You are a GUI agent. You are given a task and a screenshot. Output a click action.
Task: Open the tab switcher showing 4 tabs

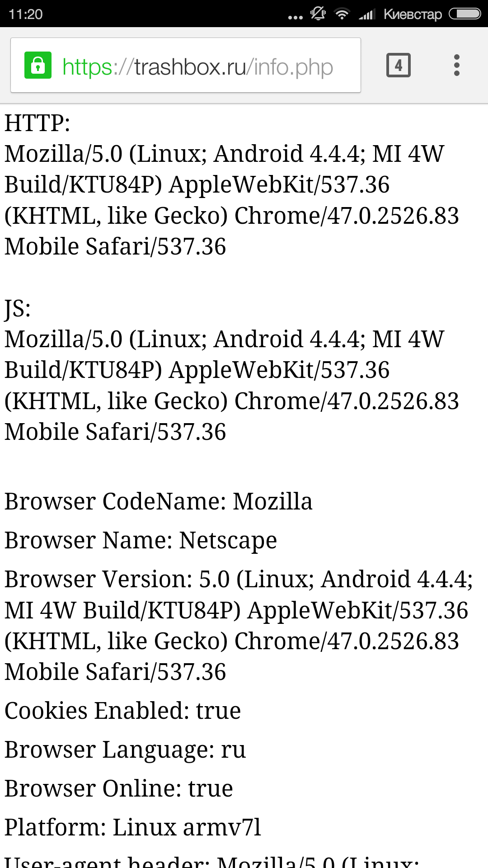(x=399, y=65)
